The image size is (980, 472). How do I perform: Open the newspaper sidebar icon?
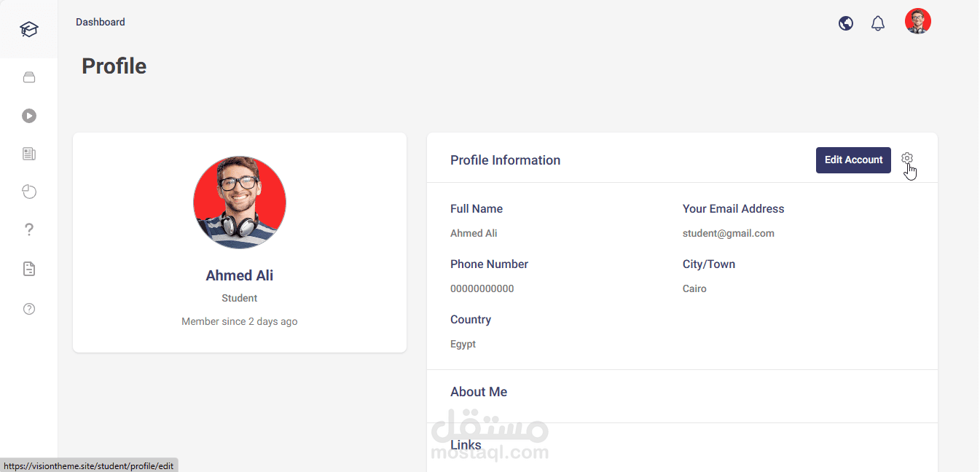(x=29, y=154)
